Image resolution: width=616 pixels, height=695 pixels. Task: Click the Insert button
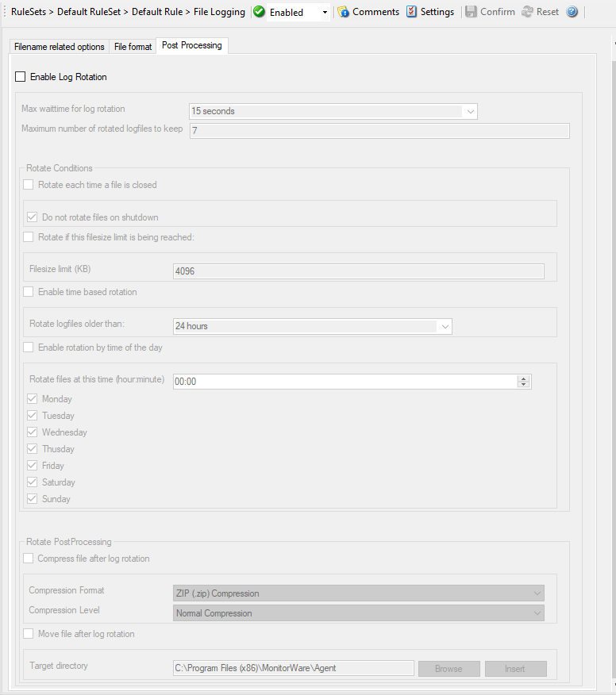click(515, 668)
